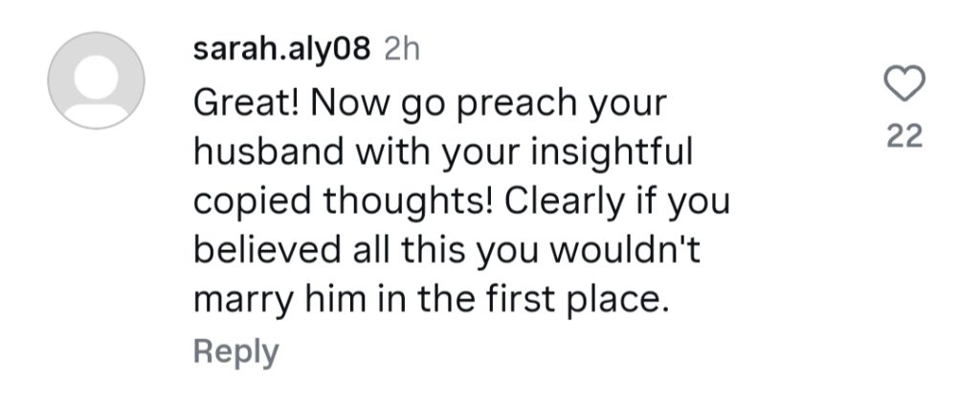Click the 2h timestamp

(x=401, y=50)
